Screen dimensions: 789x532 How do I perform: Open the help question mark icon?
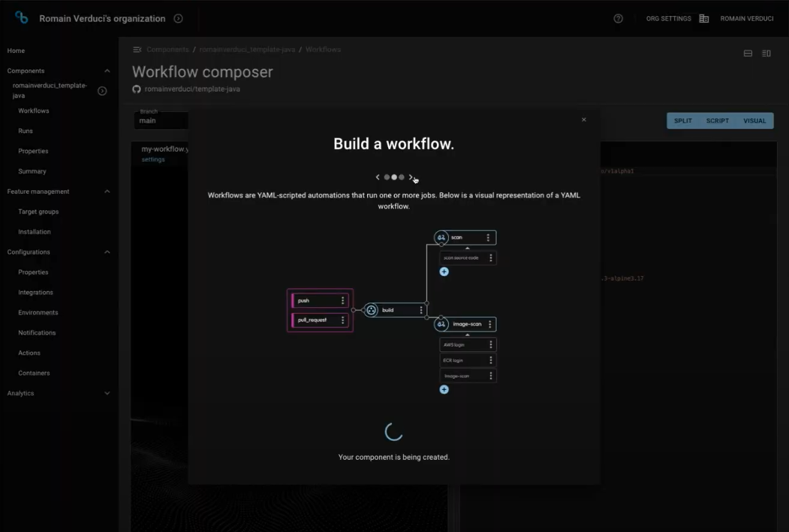(x=618, y=19)
